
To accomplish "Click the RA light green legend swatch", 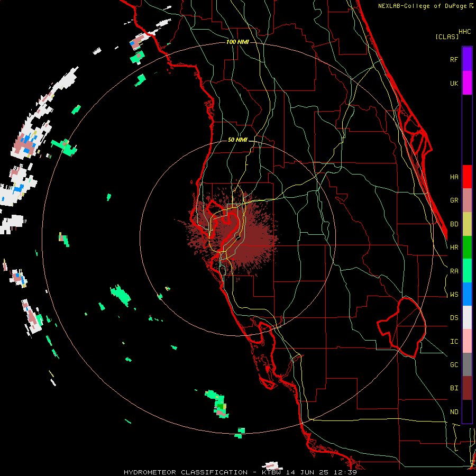I will (467, 271).
